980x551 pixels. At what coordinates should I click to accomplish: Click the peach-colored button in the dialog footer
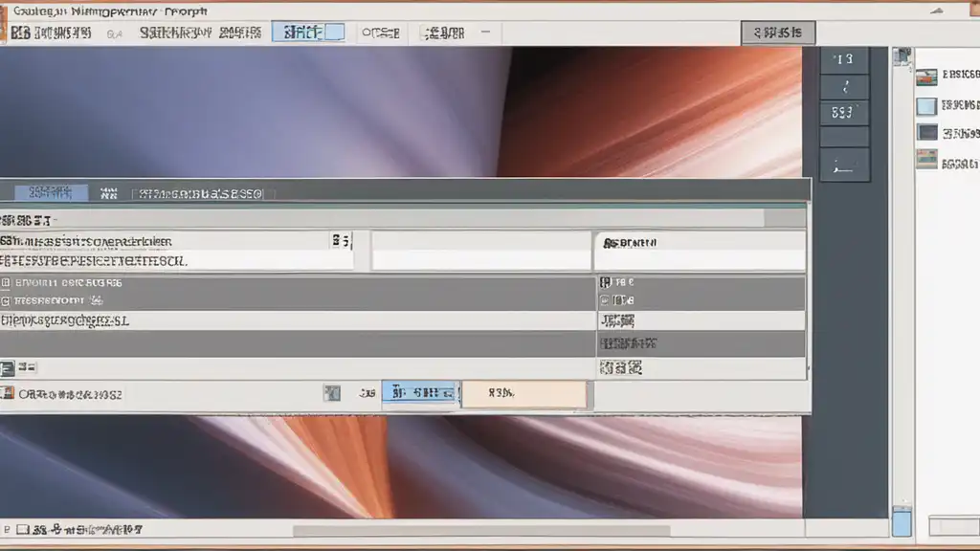click(523, 393)
